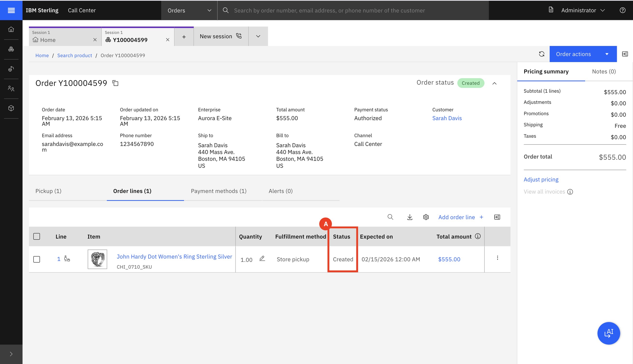633x364 pixels.
Task: Download the order lines table
Action: pos(410,217)
